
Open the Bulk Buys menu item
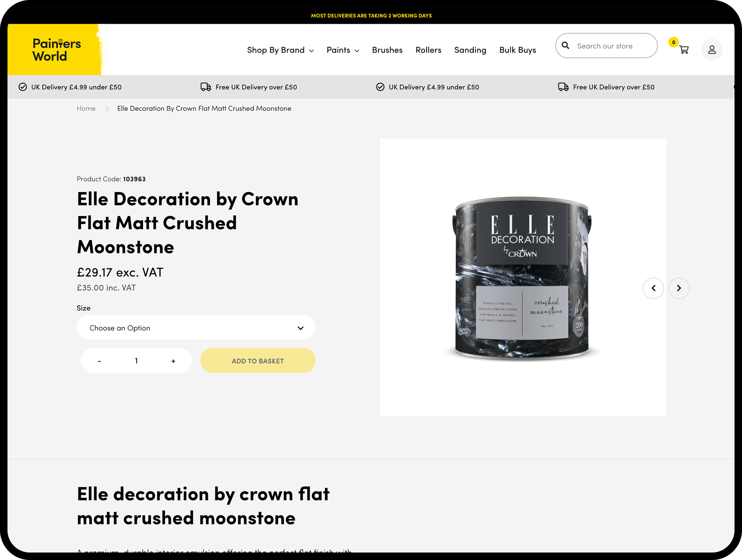click(517, 50)
